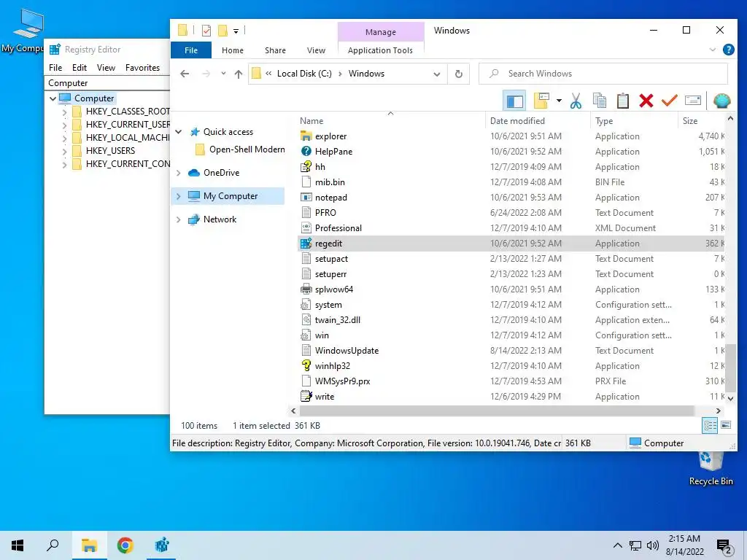Click the Manage contextual tab header

381,32
